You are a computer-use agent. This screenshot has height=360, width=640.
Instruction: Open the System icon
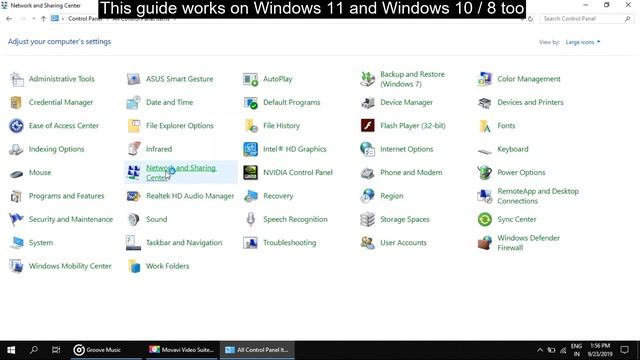17,243
